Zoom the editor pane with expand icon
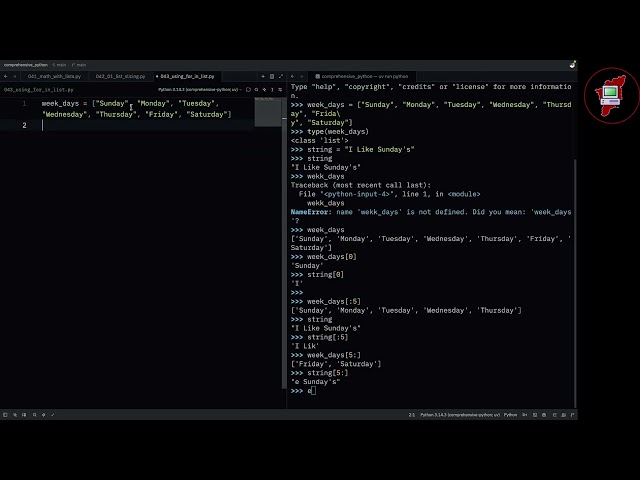 click(x=281, y=76)
